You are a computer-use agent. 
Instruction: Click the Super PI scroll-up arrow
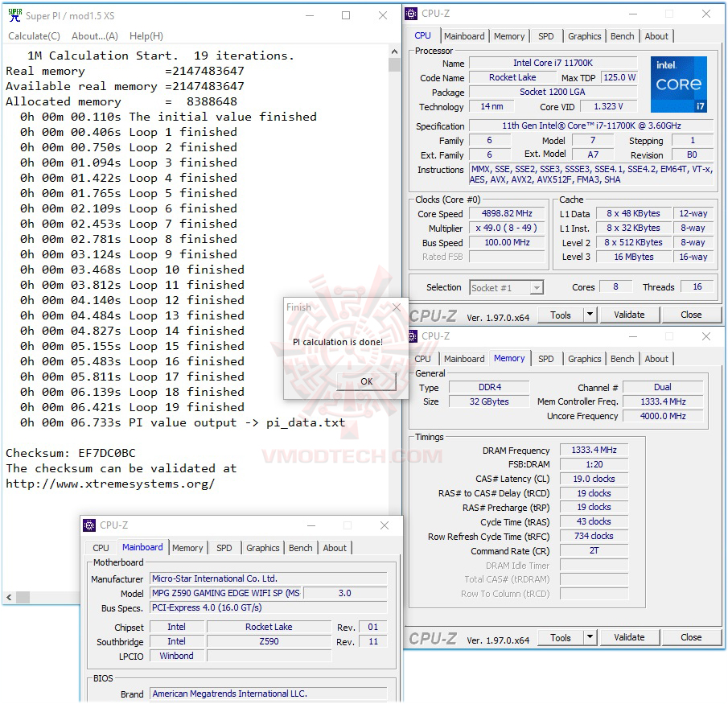(394, 51)
